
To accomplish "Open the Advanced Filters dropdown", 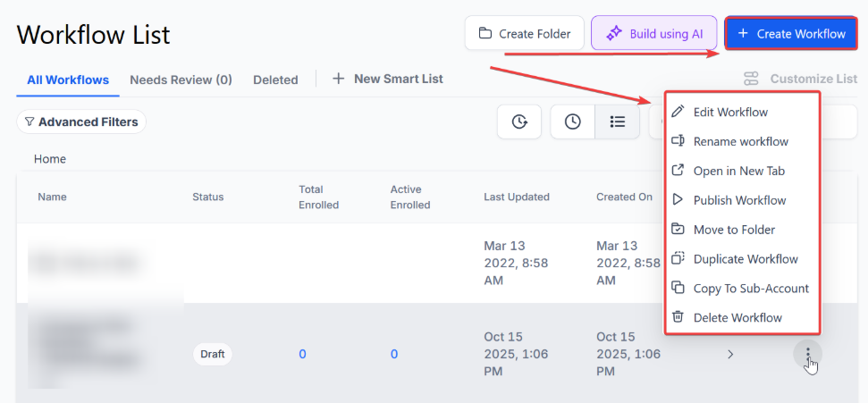I will point(81,122).
